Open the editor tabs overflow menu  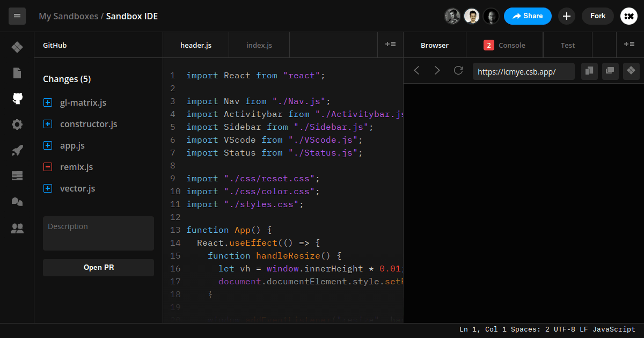[x=390, y=45]
